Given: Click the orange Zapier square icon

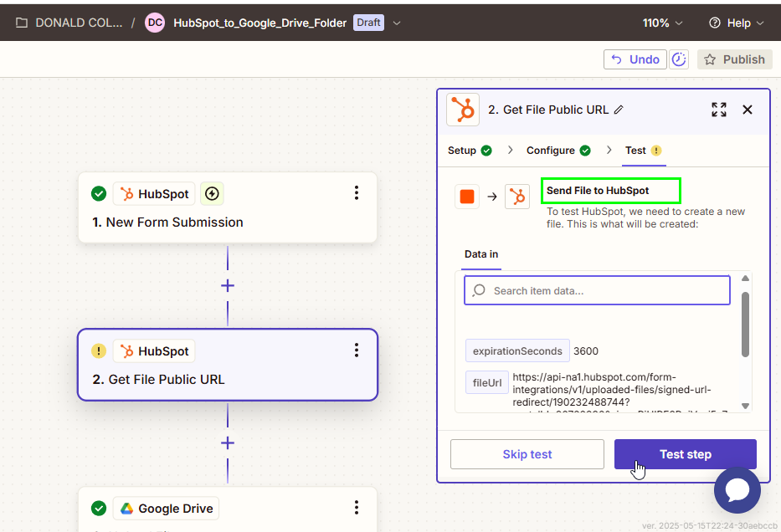Looking at the screenshot, I should [x=467, y=197].
